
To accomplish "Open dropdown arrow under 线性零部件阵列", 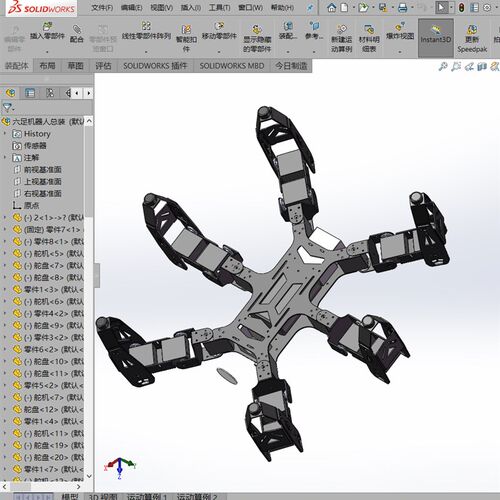I will (146, 52).
